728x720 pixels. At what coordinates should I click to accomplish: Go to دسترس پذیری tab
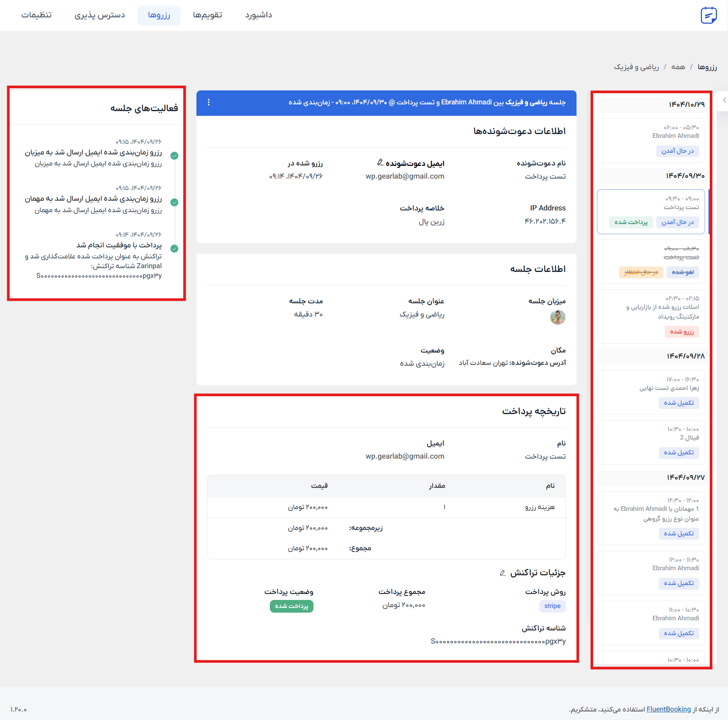(x=100, y=15)
